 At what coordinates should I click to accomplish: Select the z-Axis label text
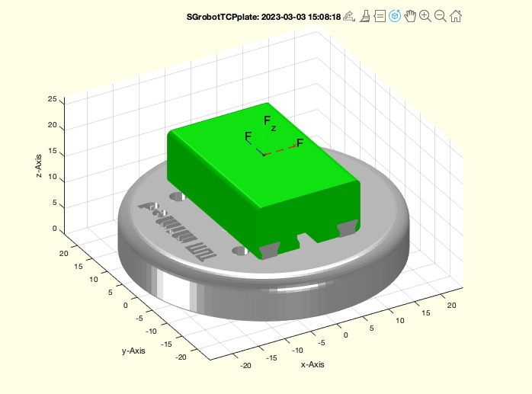click(x=40, y=164)
